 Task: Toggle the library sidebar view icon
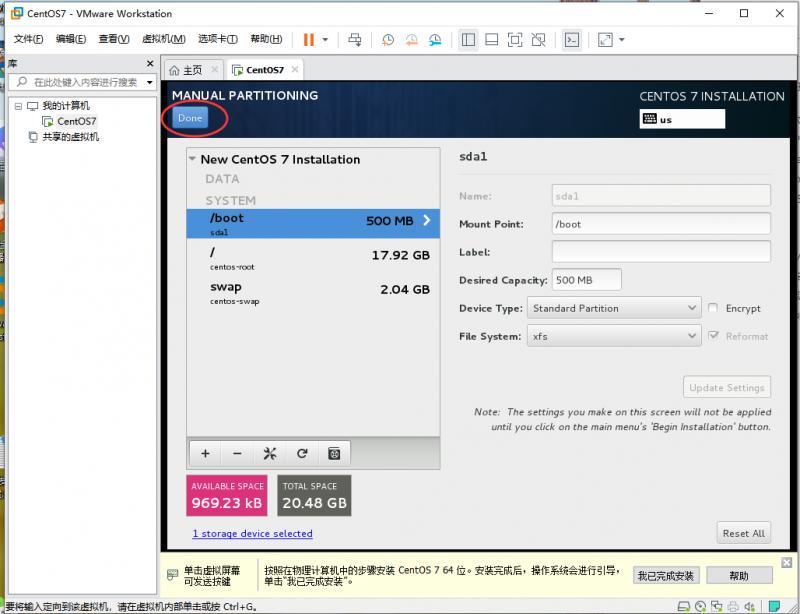coord(468,40)
